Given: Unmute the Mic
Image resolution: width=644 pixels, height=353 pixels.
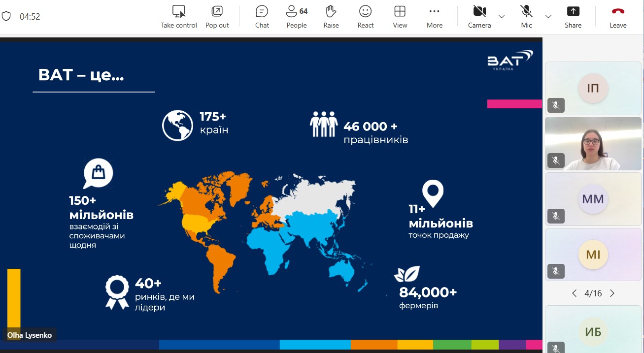Looking at the screenshot, I should 526,17.
